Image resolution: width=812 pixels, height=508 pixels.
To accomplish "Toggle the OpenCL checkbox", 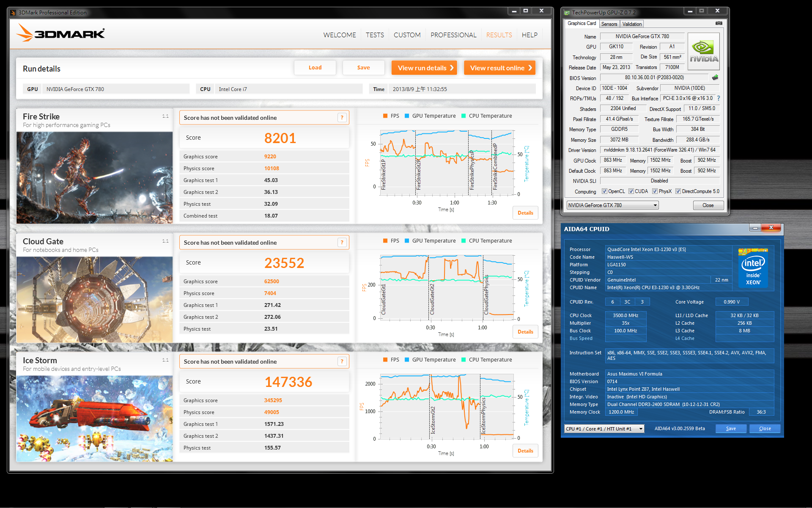I will click(x=604, y=191).
